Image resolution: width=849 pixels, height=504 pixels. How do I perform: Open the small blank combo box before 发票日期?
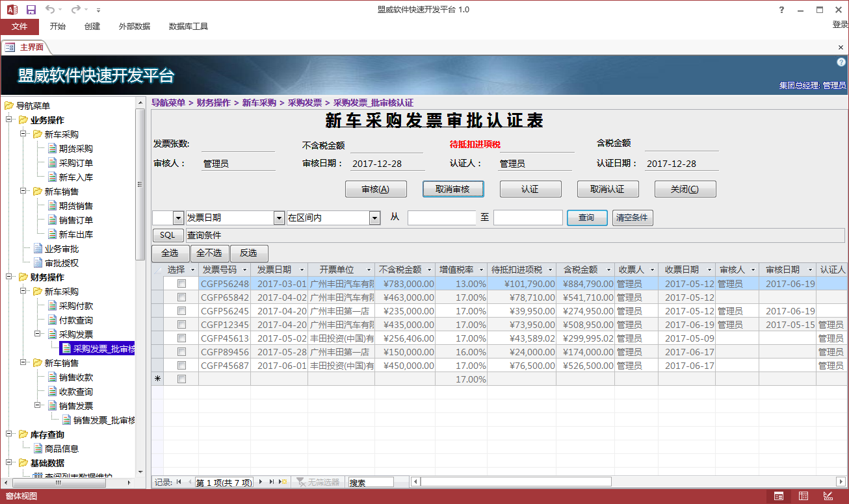coord(178,218)
